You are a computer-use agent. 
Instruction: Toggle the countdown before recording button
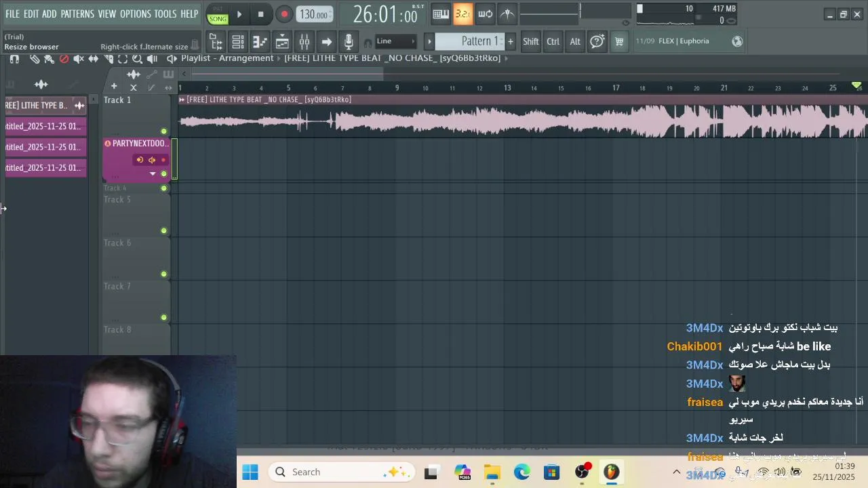pyautogui.click(x=463, y=14)
